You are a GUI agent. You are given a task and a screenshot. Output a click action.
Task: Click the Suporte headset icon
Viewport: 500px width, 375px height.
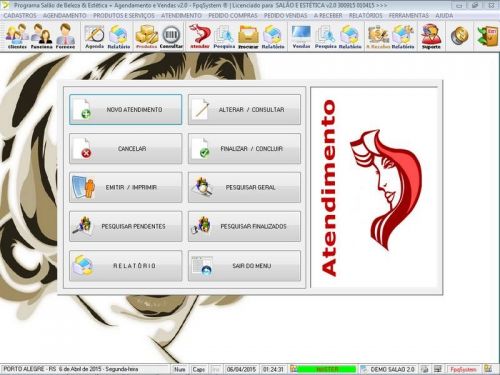[431, 37]
